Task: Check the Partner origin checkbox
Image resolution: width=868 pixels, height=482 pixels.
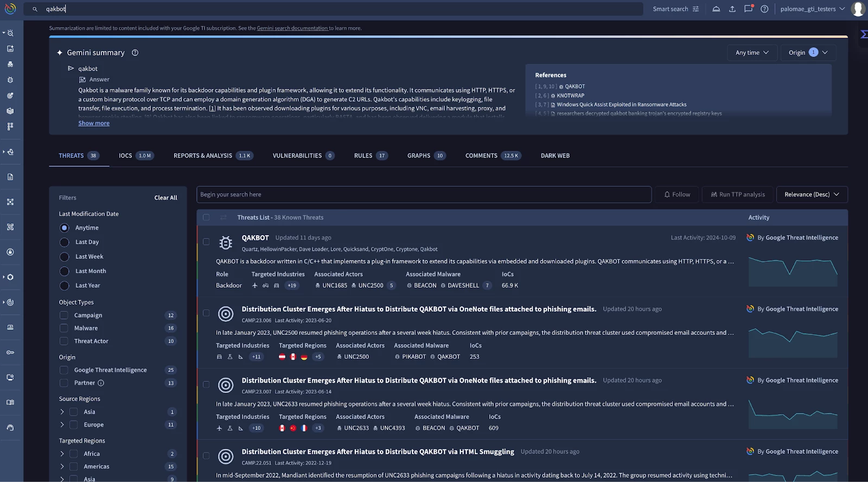Action: 63,383
